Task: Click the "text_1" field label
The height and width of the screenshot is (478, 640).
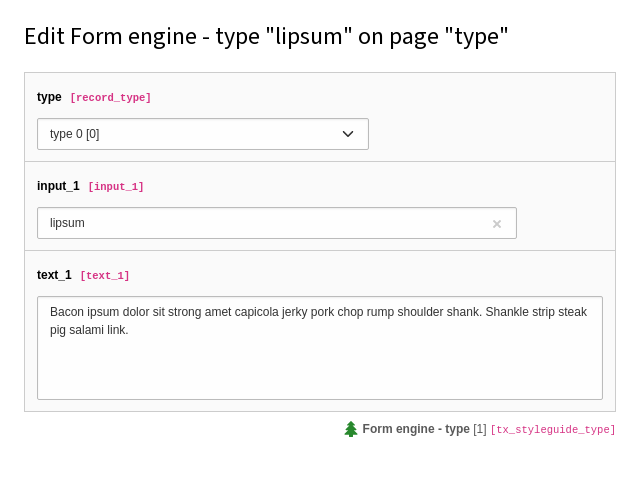Action: pos(54,275)
